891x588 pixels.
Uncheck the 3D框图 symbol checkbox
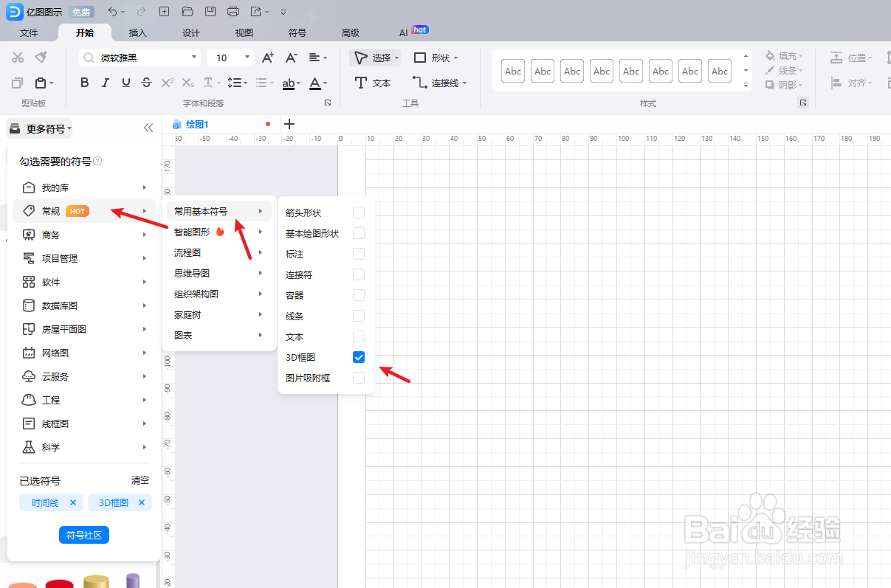pos(358,357)
